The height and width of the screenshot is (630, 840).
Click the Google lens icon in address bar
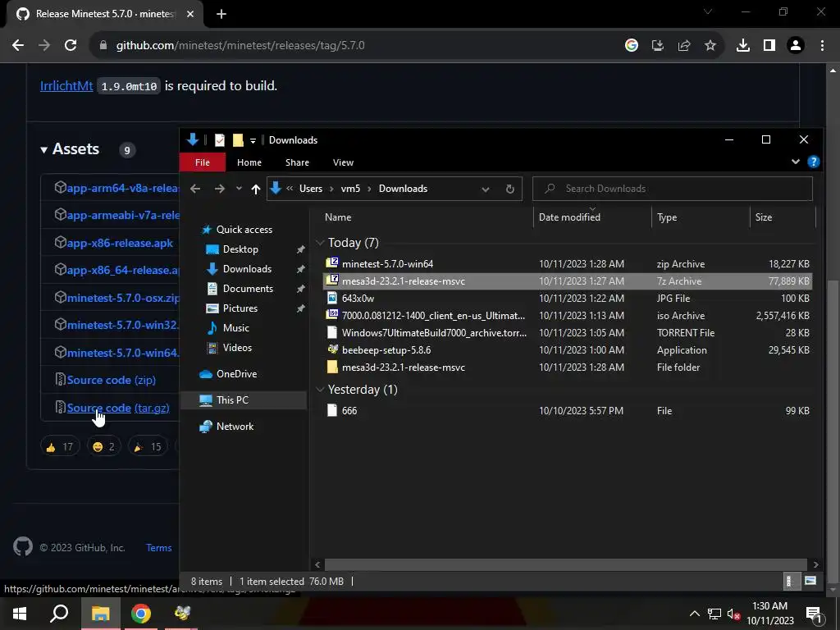point(632,46)
